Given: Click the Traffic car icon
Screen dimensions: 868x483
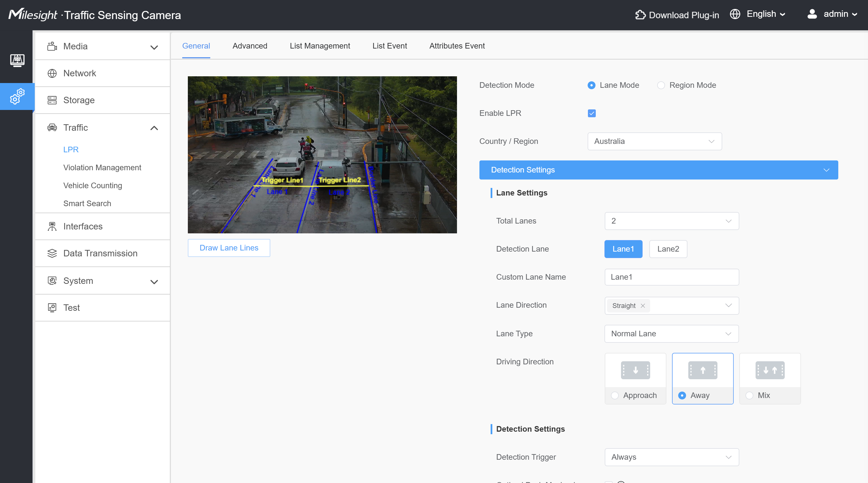Looking at the screenshot, I should click(52, 127).
